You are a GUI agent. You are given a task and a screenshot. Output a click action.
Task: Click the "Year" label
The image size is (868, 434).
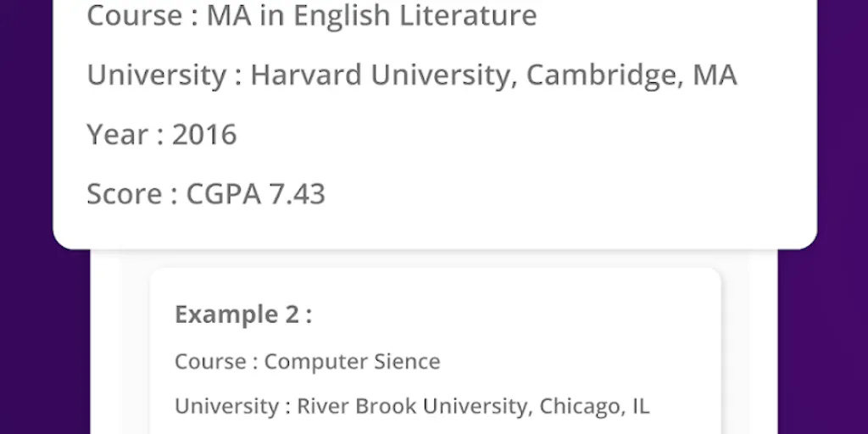(119, 135)
